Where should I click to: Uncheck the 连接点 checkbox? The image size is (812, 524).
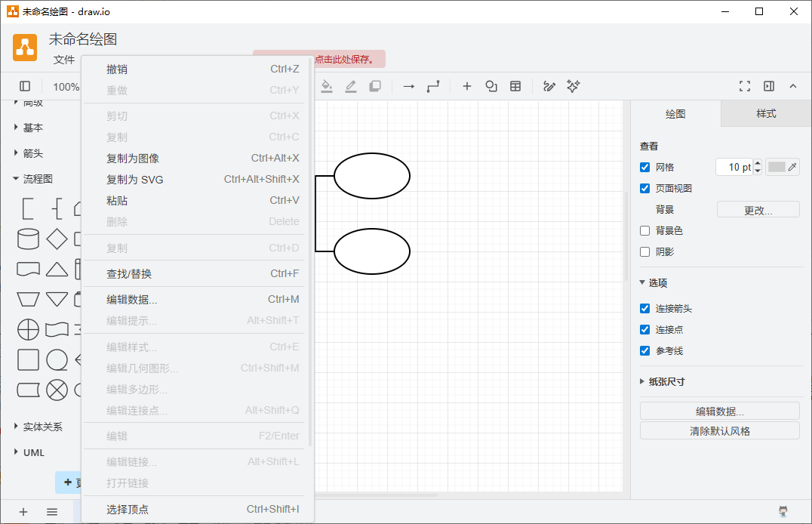(644, 330)
